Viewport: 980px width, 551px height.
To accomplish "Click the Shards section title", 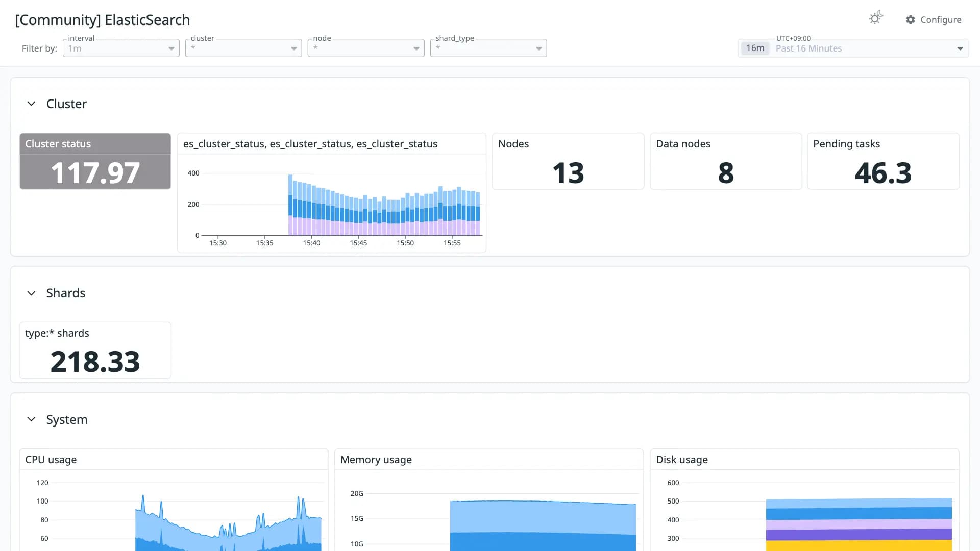I will [66, 293].
